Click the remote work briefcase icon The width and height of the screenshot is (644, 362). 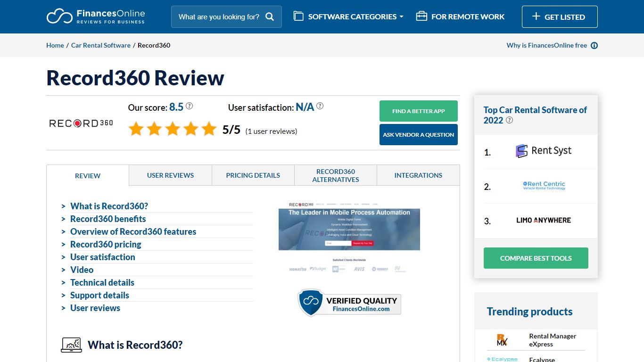coord(421,16)
